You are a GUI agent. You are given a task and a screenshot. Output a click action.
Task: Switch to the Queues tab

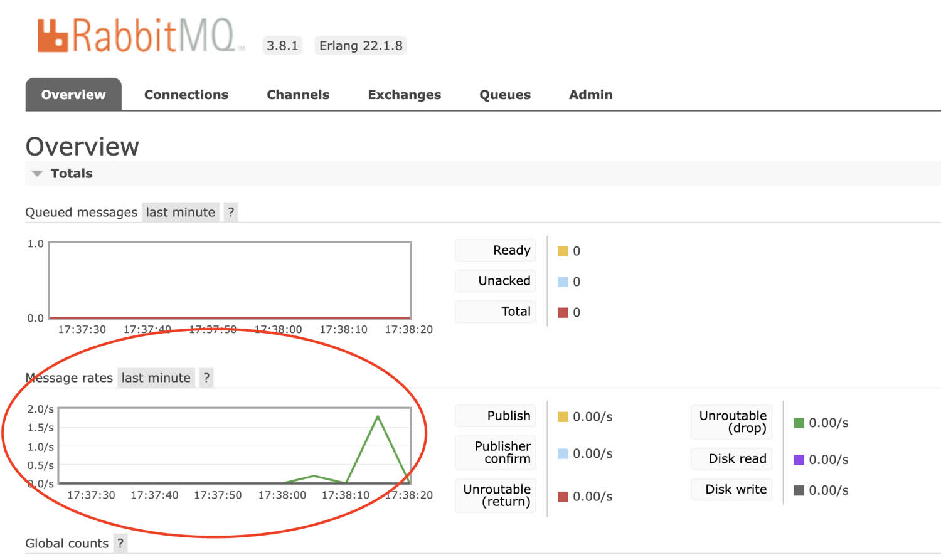tap(505, 95)
